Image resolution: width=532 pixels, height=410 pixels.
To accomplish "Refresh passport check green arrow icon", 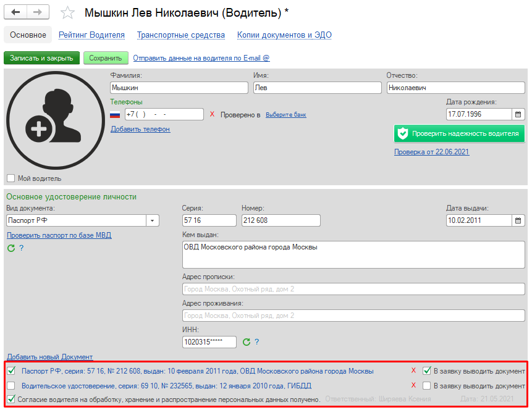I will pos(11,248).
